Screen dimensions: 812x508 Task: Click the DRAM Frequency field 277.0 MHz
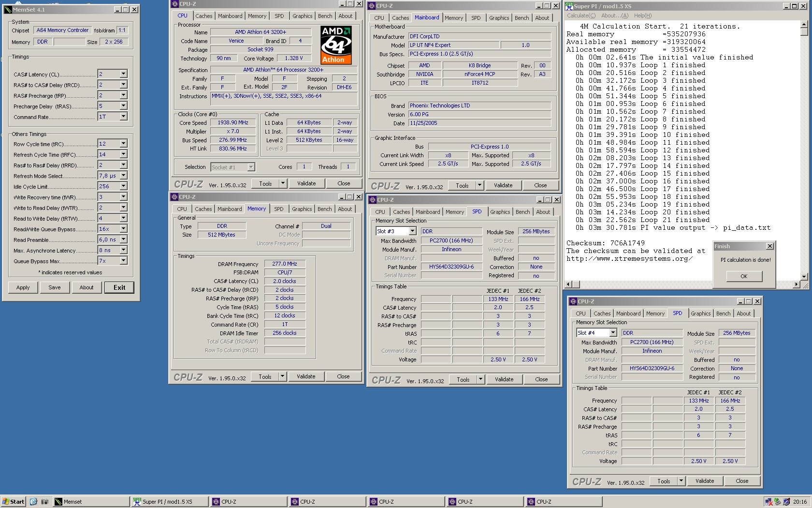click(x=285, y=264)
